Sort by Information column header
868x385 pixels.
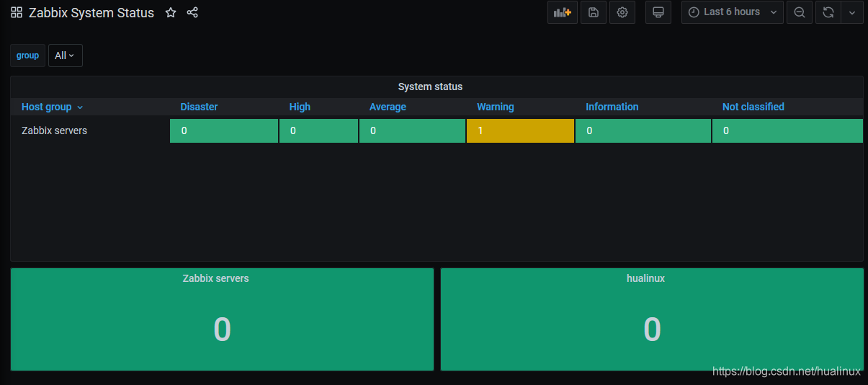click(612, 107)
